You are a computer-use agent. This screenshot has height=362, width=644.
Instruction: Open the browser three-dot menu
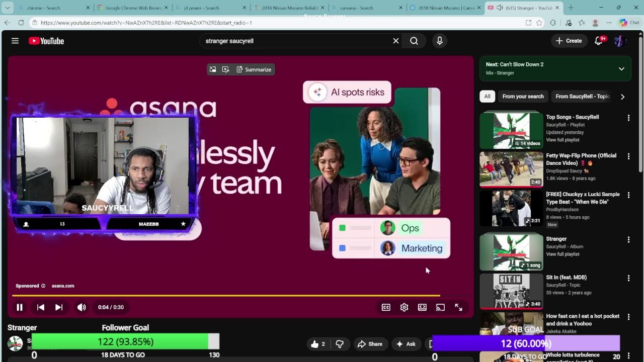[609, 23]
